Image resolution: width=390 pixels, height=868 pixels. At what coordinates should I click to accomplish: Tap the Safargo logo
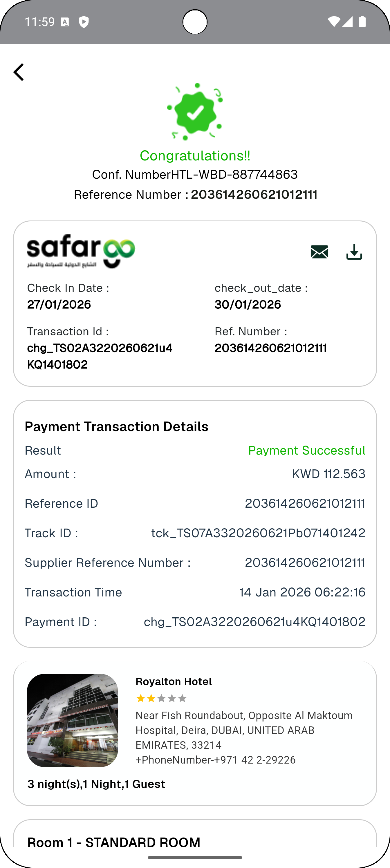[81, 251]
